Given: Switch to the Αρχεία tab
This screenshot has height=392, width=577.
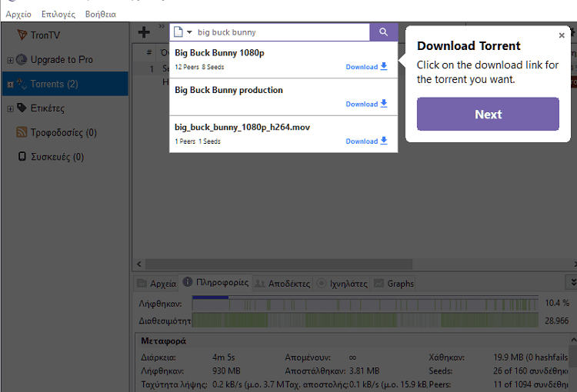Looking at the screenshot, I should (x=156, y=284).
